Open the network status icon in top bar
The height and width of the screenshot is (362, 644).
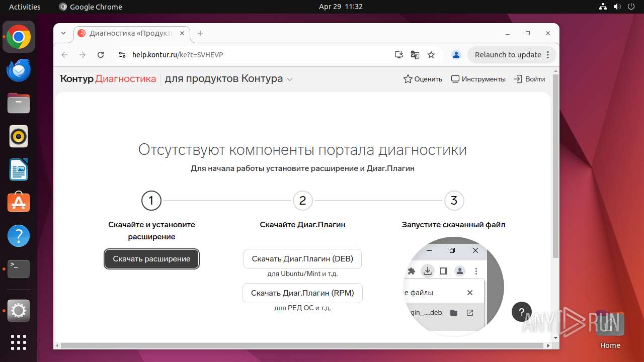pyautogui.click(x=603, y=7)
